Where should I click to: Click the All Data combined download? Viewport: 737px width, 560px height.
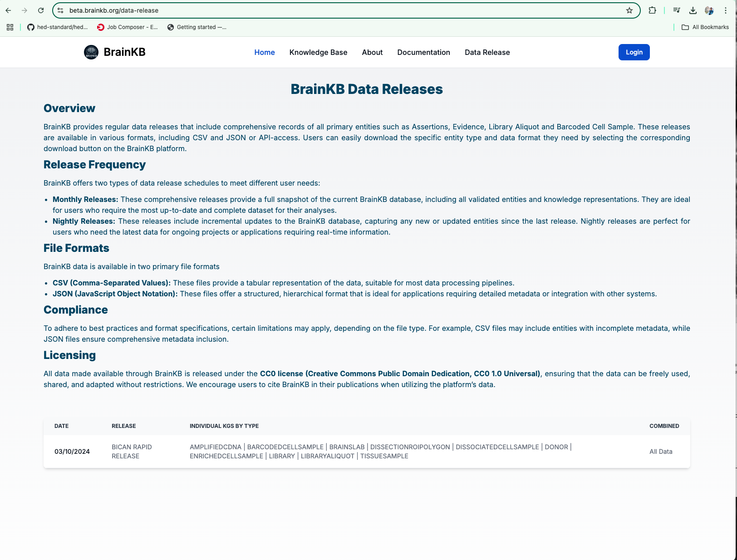pyautogui.click(x=661, y=452)
